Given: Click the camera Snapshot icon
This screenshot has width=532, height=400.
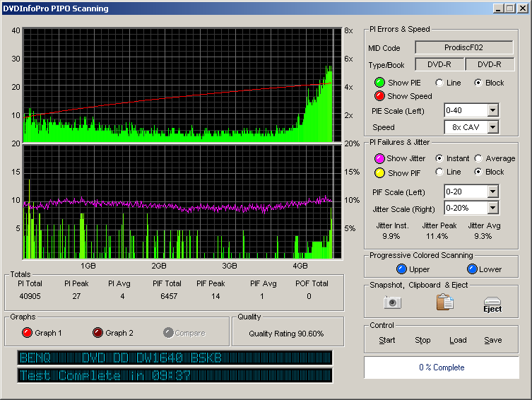Looking at the screenshot, I should 392,302.
